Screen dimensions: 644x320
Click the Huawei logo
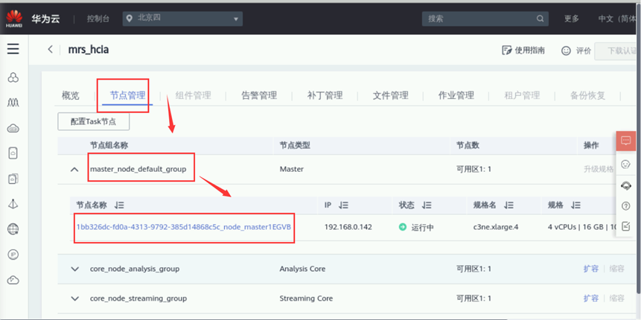(x=13, y=19)
